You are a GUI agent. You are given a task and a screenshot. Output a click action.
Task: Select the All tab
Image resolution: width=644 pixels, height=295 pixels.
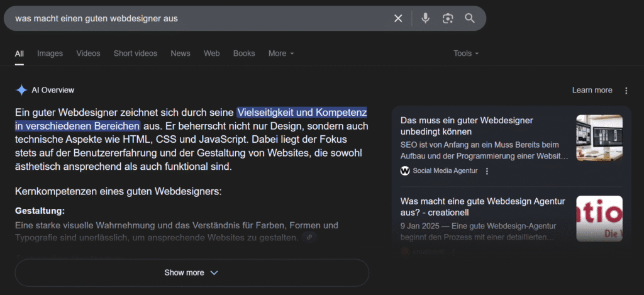point(19,53)
